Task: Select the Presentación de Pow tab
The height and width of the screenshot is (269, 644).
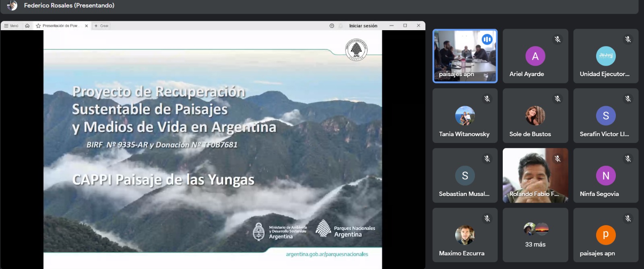Action: [60, 26]
